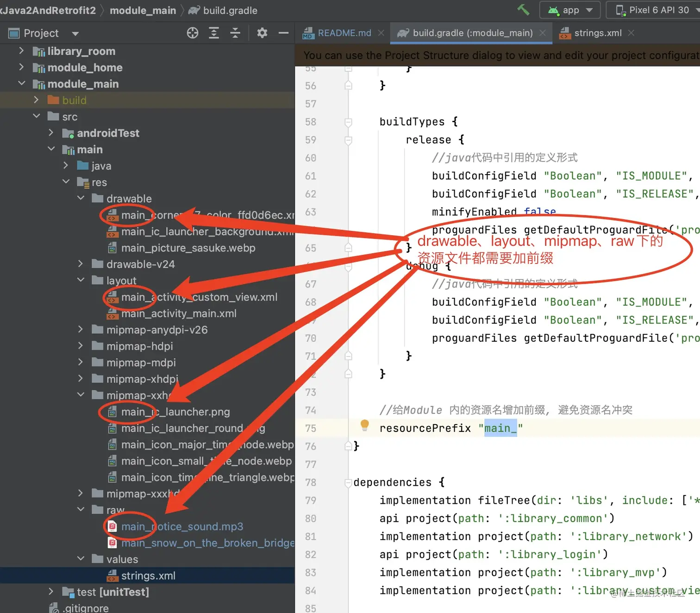
Task: Select test [unitTest] folder
Action: [x=113, y=592]
